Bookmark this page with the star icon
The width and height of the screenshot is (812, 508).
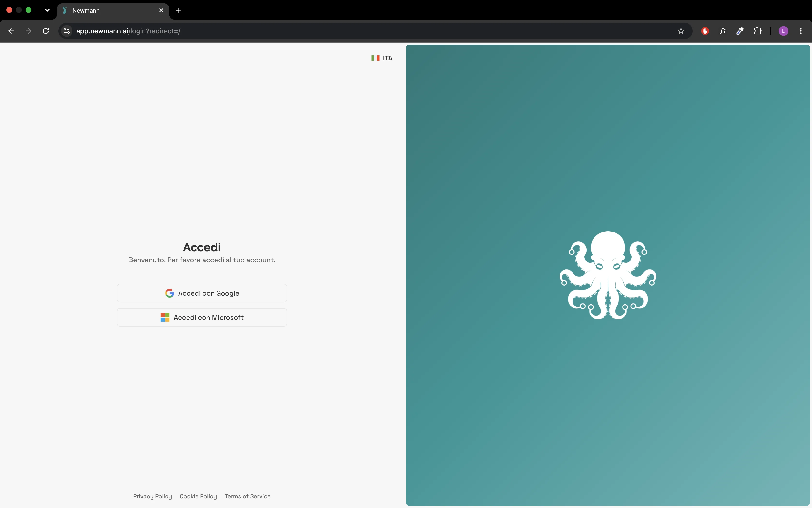(x=681, y=31)
